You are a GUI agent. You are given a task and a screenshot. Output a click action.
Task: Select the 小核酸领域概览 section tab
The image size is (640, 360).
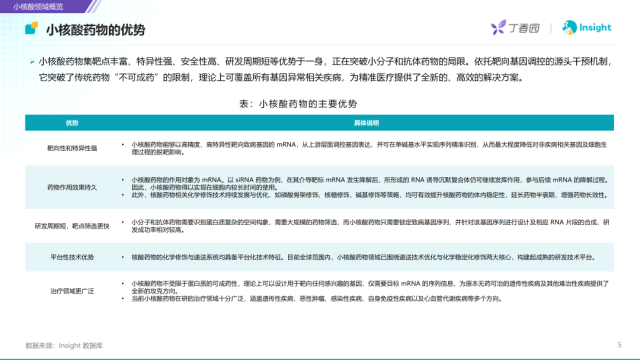[x=38, y=7]
